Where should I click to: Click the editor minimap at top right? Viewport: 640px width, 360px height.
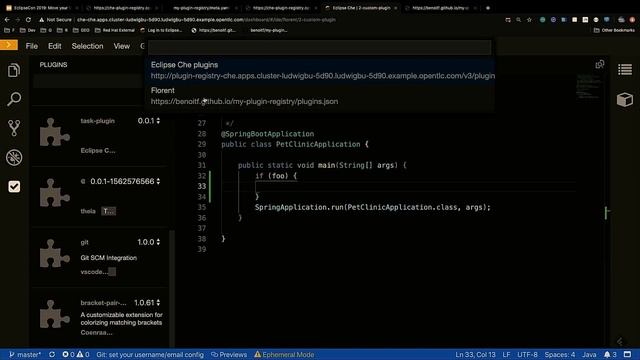tap(588, 87)
